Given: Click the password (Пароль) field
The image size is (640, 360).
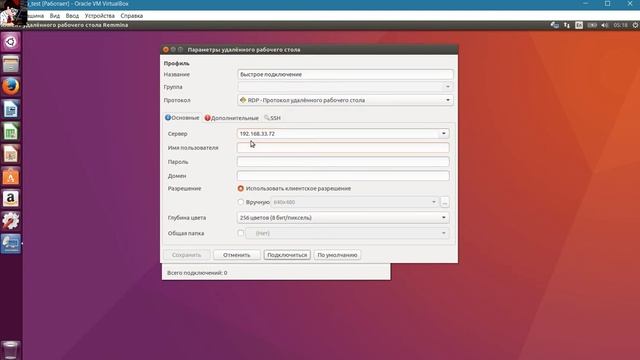Looking at the screenshot, I should click(x=343, y=162).
